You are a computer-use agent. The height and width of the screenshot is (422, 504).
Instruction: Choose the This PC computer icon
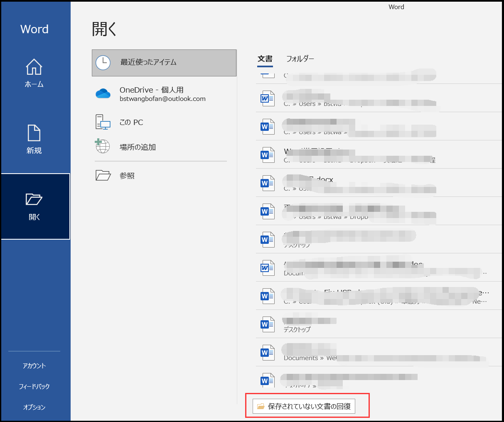coord(103,122)
